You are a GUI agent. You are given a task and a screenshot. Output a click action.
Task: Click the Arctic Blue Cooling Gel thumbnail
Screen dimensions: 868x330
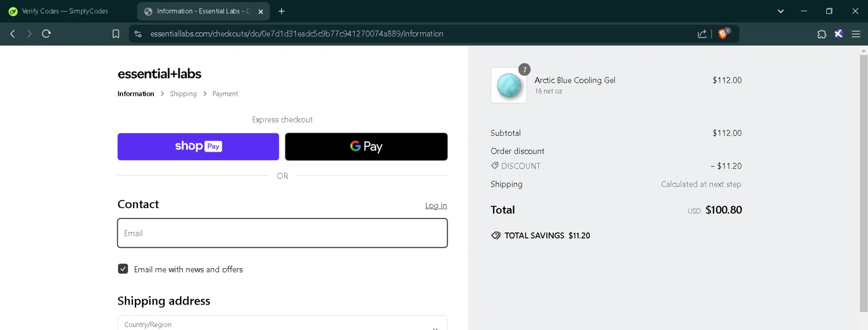click(x=509, y=86)
